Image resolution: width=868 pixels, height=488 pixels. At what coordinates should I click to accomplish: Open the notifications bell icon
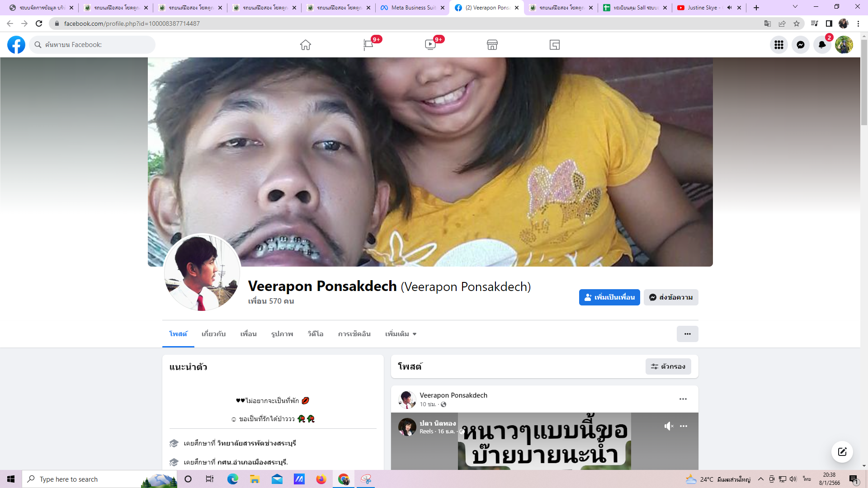coord(822,45)
